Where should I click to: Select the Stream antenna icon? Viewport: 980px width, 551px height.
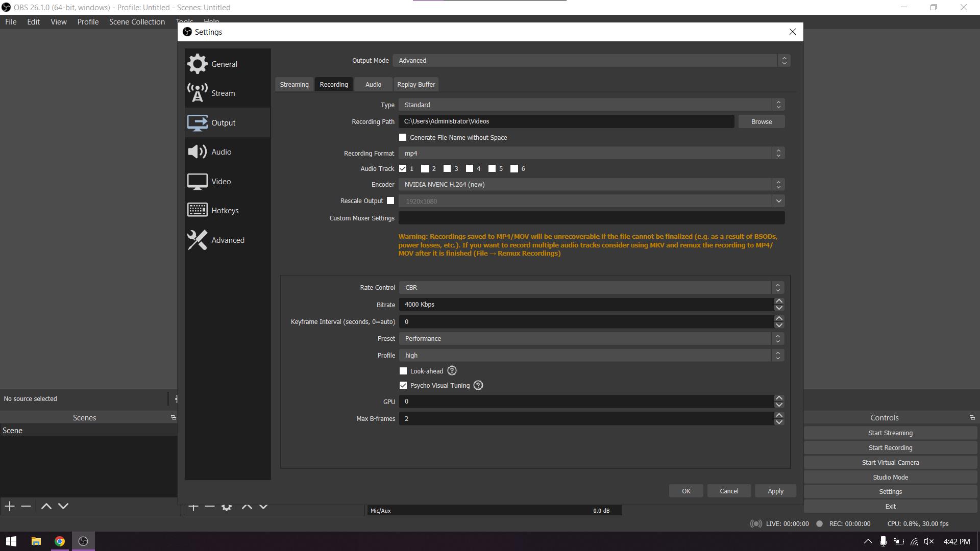click(197, 93)
